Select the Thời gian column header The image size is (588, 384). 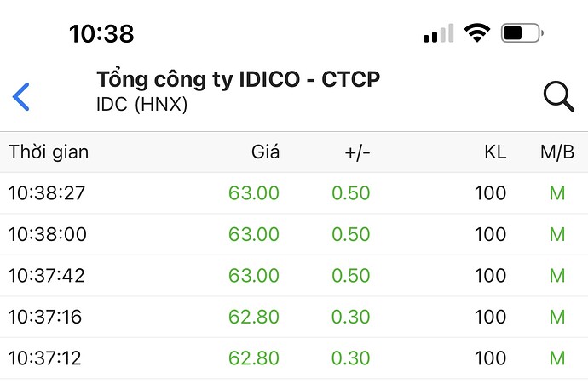[x=49, y=152]
